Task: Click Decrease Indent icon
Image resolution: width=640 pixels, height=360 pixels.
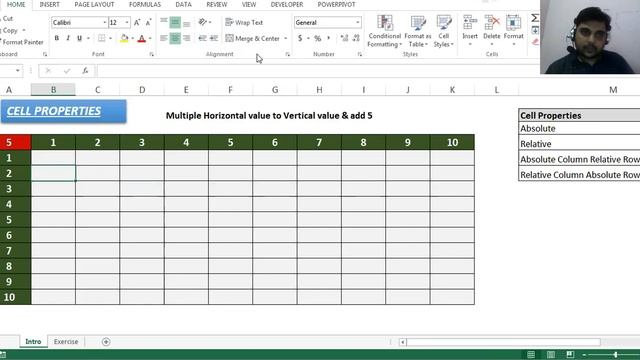Action: pyautogui.click(x=202, y=38)
